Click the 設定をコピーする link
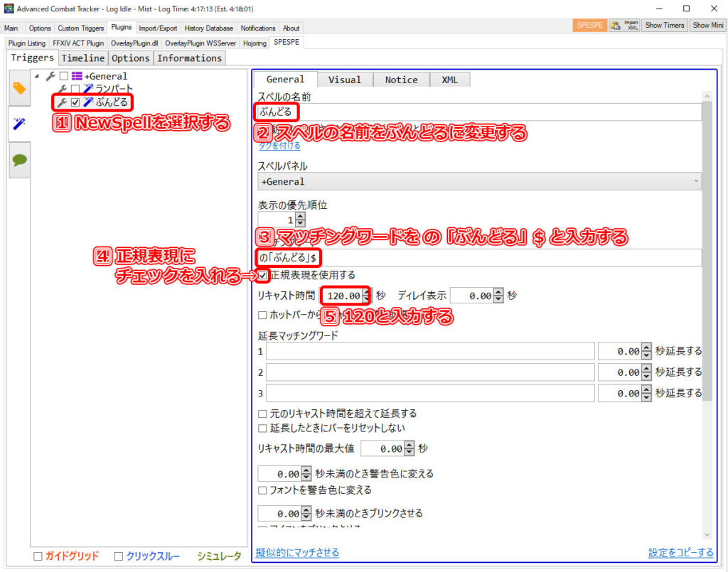 tap(680, 553)
